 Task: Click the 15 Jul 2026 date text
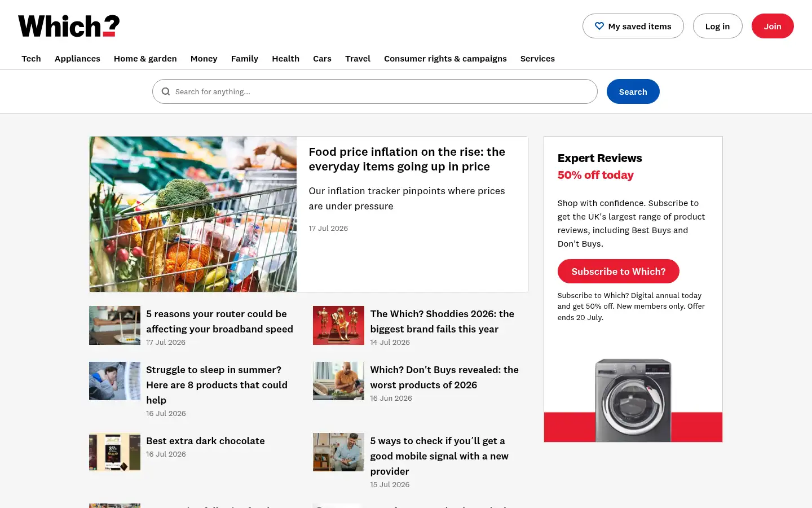390,485
